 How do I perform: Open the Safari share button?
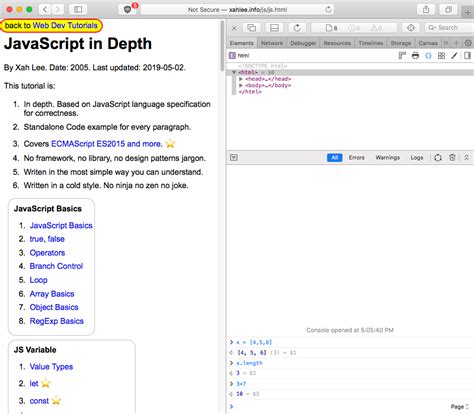pyautogui.click(x=426, y=9)
